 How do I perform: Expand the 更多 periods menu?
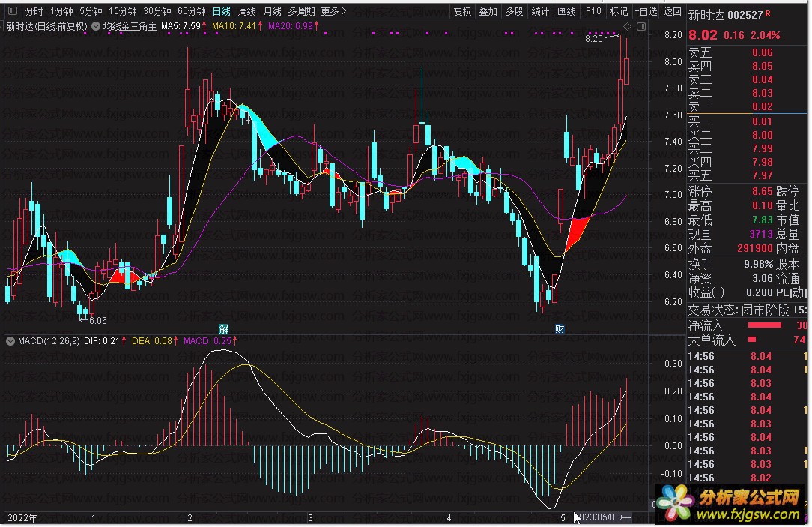[333, 11]
